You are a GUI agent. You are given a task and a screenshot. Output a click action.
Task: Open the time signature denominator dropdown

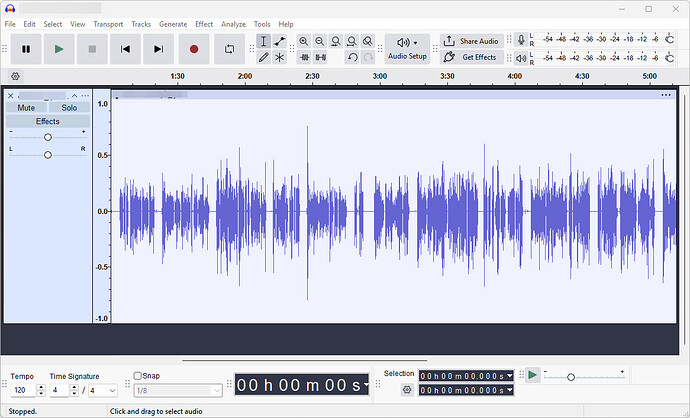point(113,390)
